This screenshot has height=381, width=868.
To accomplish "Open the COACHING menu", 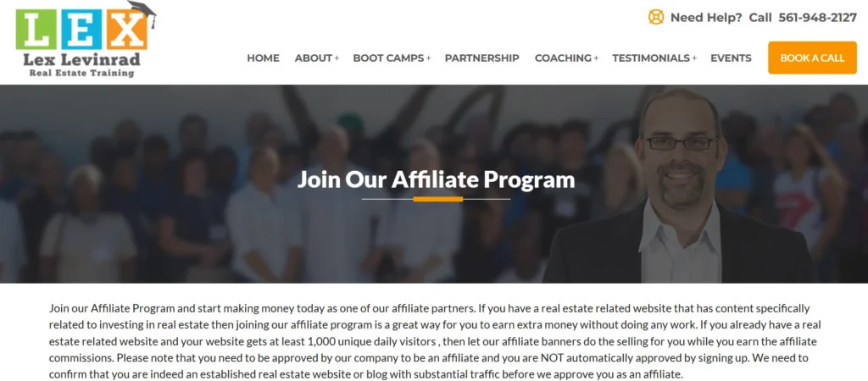I will [563, 58].
